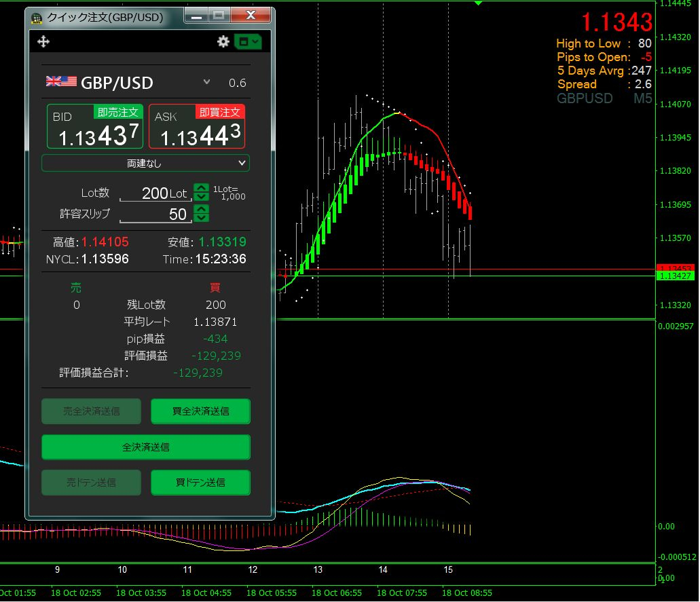Click the 18 Oct 08:55 time axis label

click(467, 593)
